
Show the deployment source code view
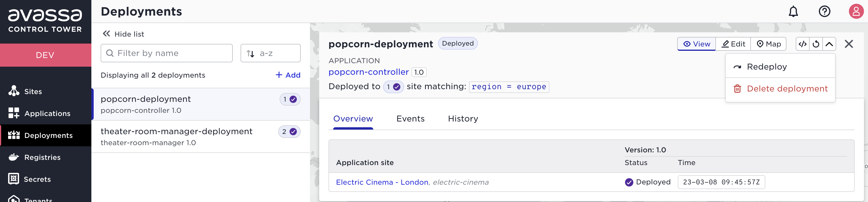803,44
